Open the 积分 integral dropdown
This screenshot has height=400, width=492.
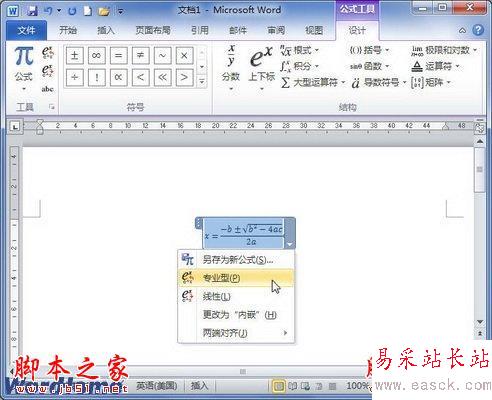click(x=299, y=66)
